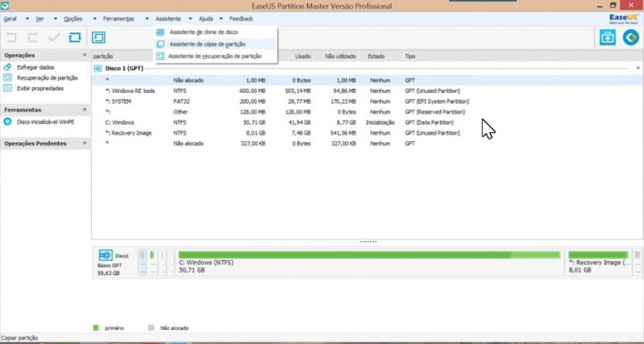Click the green primário legend swatch

point(96,328)
